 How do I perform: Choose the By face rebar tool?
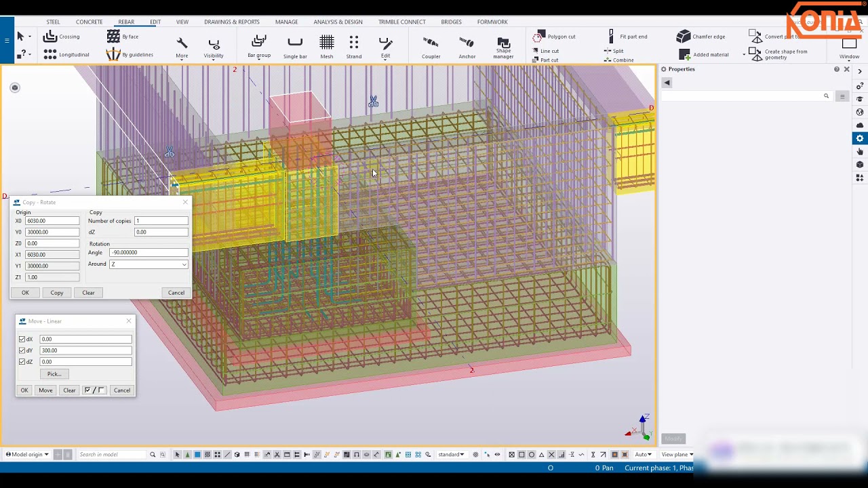click(123, 37)
